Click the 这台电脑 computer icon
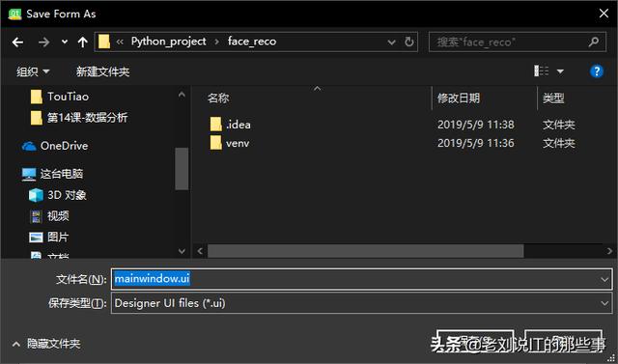 point(29,174)
